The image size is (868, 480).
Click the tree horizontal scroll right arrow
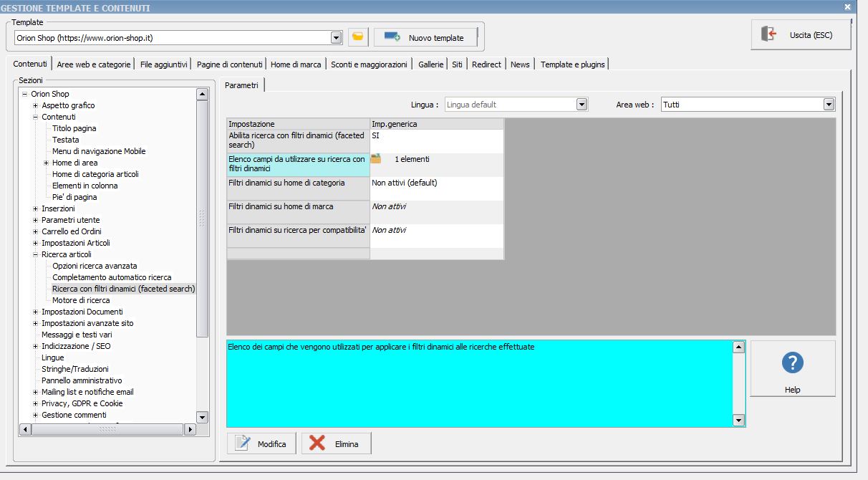point(190,429)
